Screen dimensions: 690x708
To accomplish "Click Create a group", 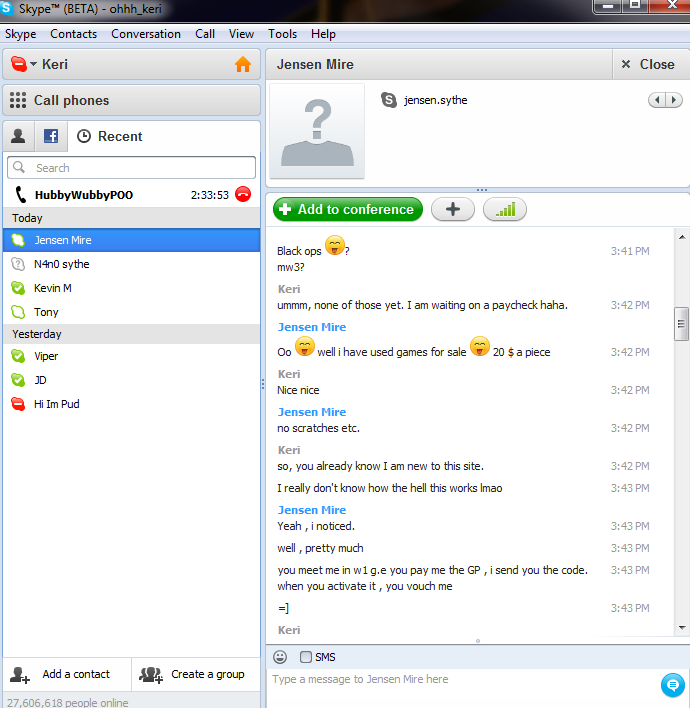I will pyautogui.click(x=196, y=675).
